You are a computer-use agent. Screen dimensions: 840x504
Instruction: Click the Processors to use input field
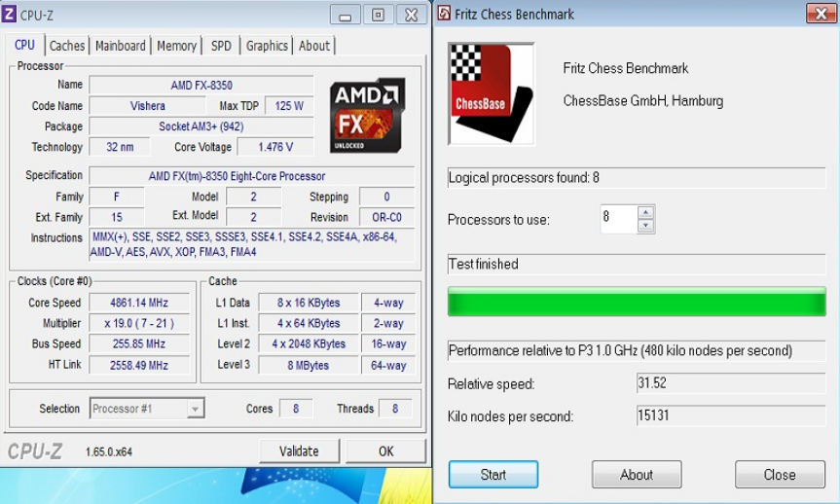619,219
